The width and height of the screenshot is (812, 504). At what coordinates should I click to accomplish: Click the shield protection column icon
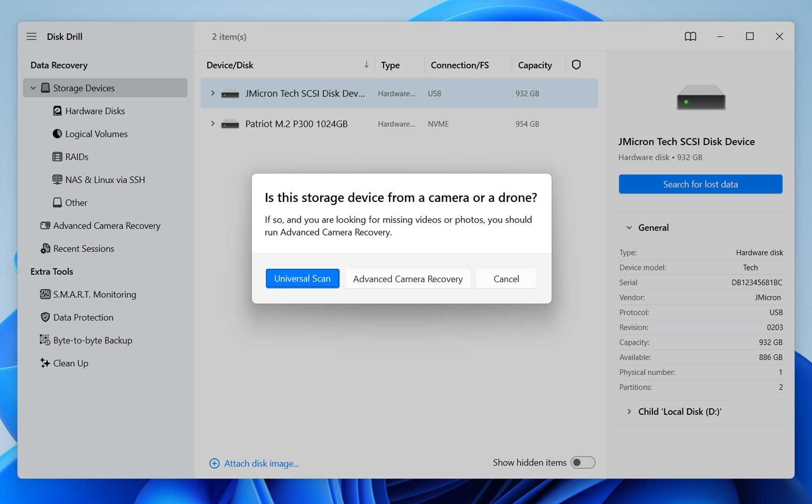coord(576,65)
